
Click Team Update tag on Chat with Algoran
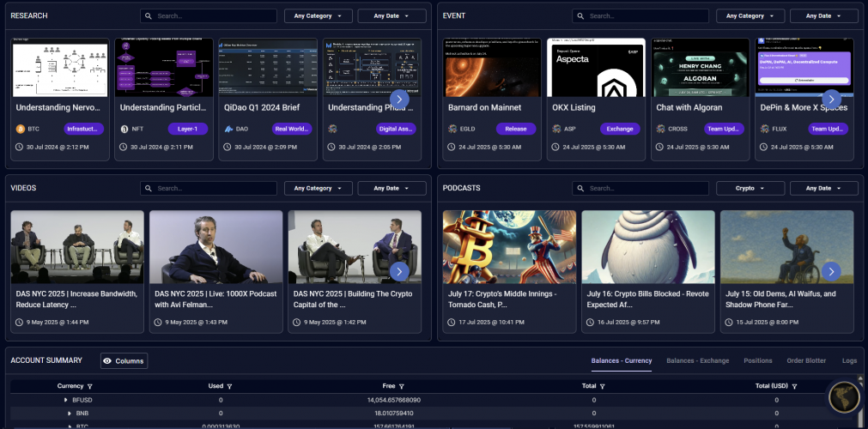(x=724, y=129)
